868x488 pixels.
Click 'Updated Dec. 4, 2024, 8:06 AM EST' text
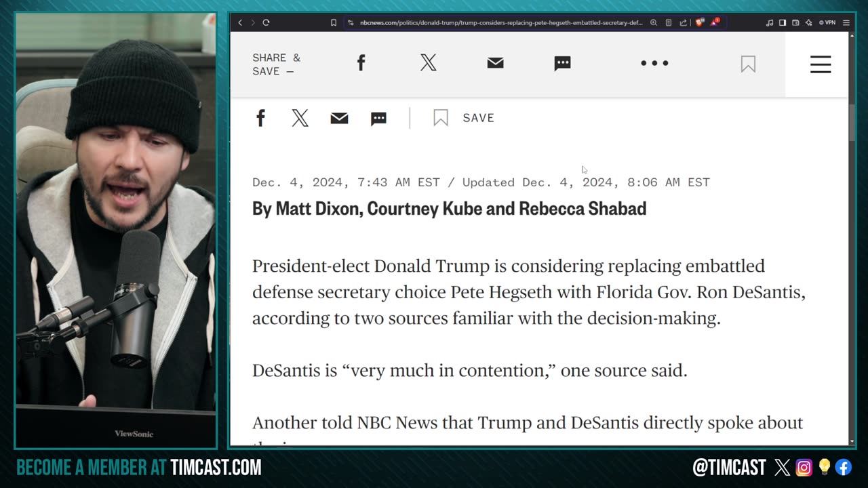pos(586,182)
